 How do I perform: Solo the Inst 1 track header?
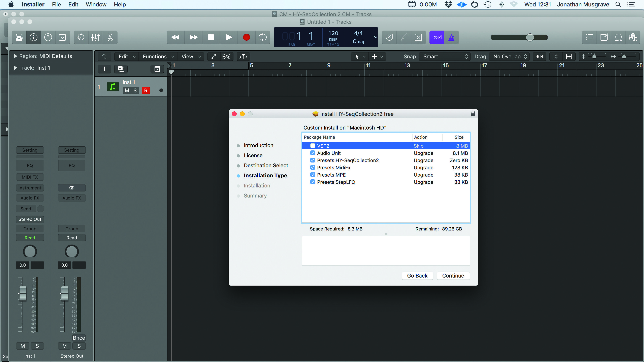(135, 90)
